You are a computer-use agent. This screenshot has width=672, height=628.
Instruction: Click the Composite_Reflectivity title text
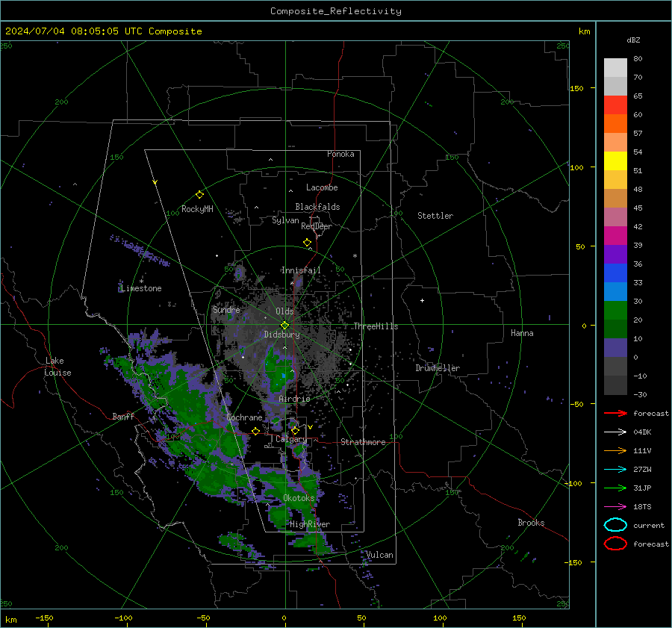[336, 11]
